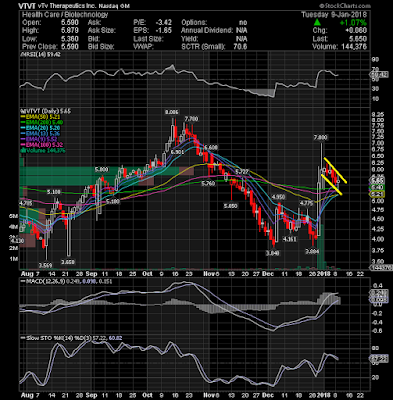
Task: Click the EMA(13) legend entry
Action: [40, 134]
